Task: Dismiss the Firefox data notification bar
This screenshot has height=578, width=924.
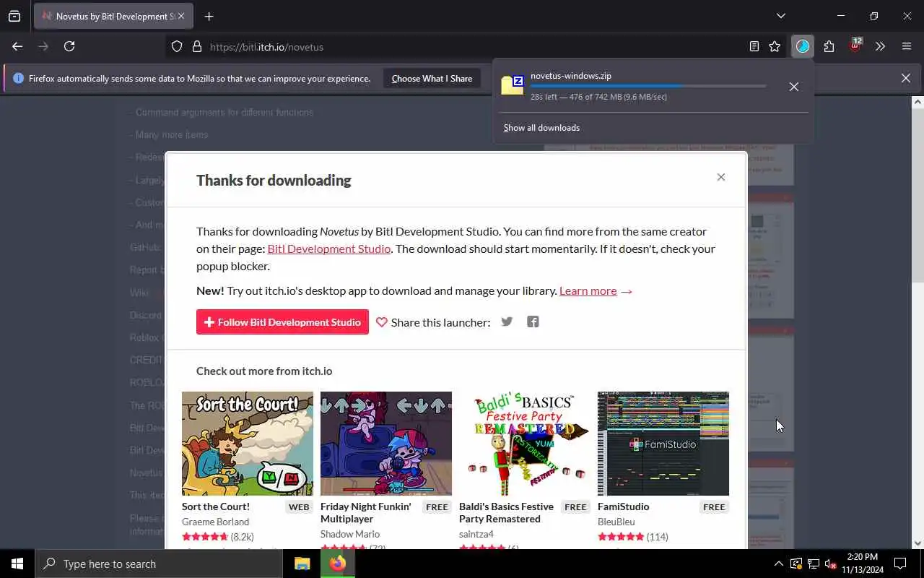Action: (905, 78)
